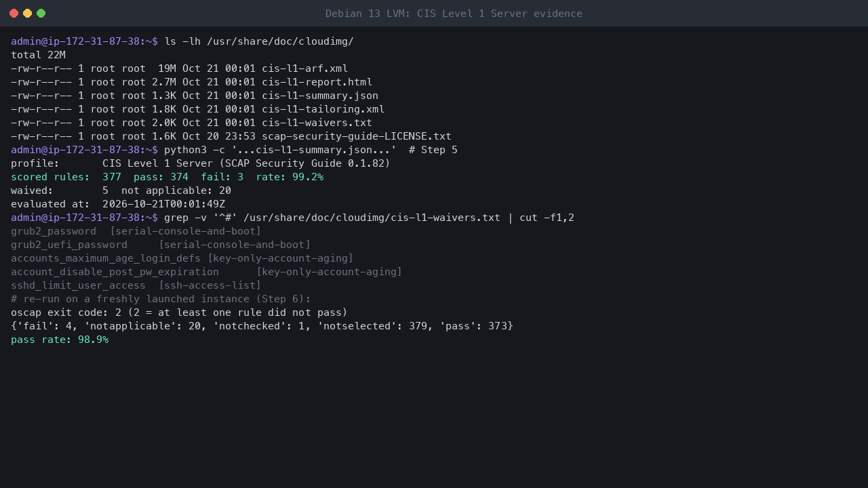Click the filename cis-l1-waivers.txt in the ls listing

[x=317, y=123]
